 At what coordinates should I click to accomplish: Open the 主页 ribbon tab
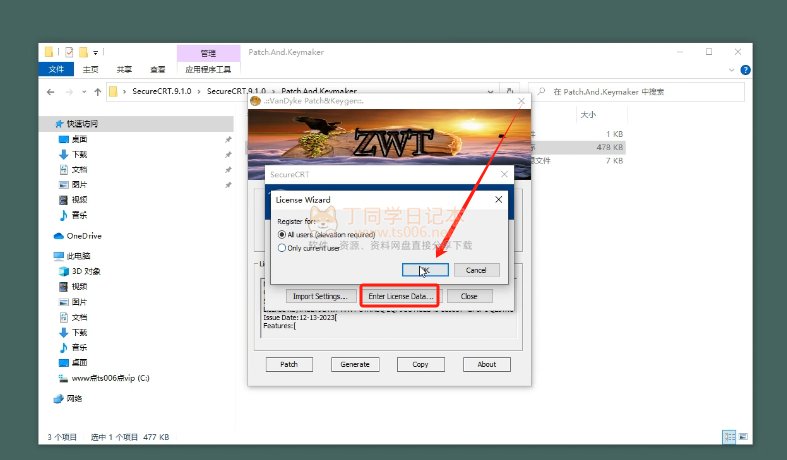[90, 69]
